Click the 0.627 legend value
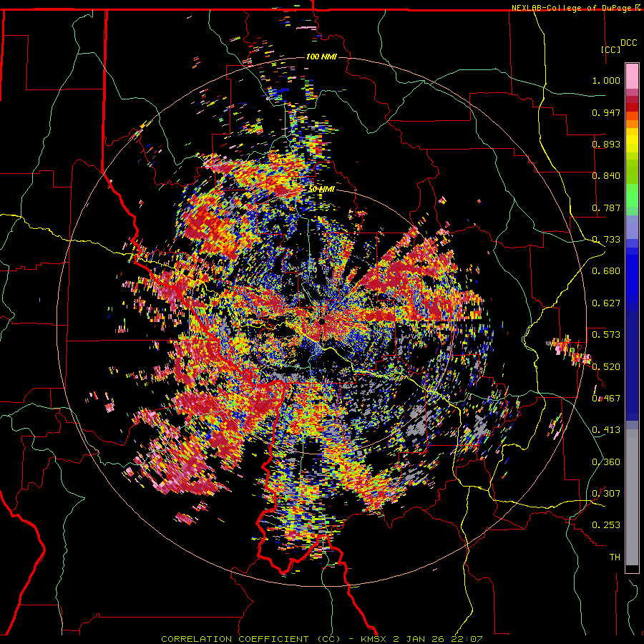This screenshot has height=644, width=644. 606,303
